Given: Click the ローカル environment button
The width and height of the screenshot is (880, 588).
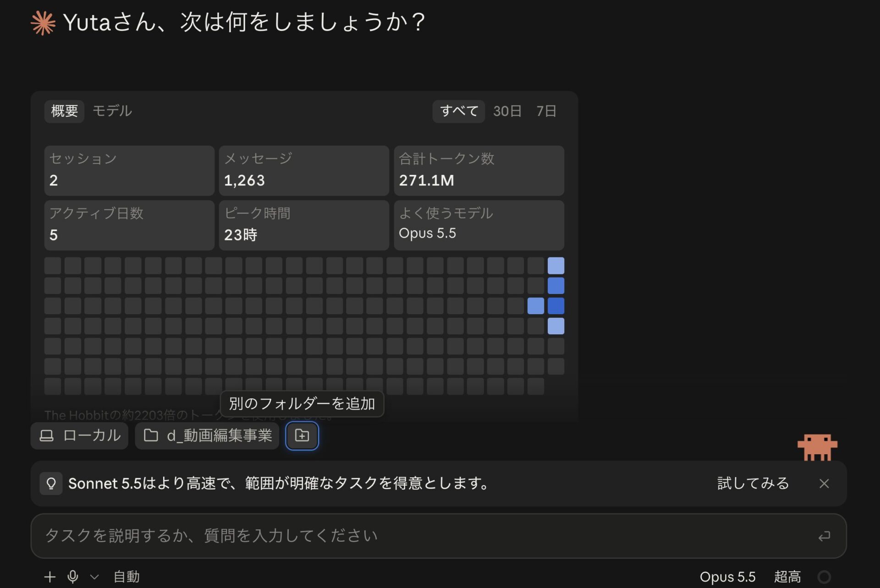Looking at the screenshot, I should (x=80, y=436).
